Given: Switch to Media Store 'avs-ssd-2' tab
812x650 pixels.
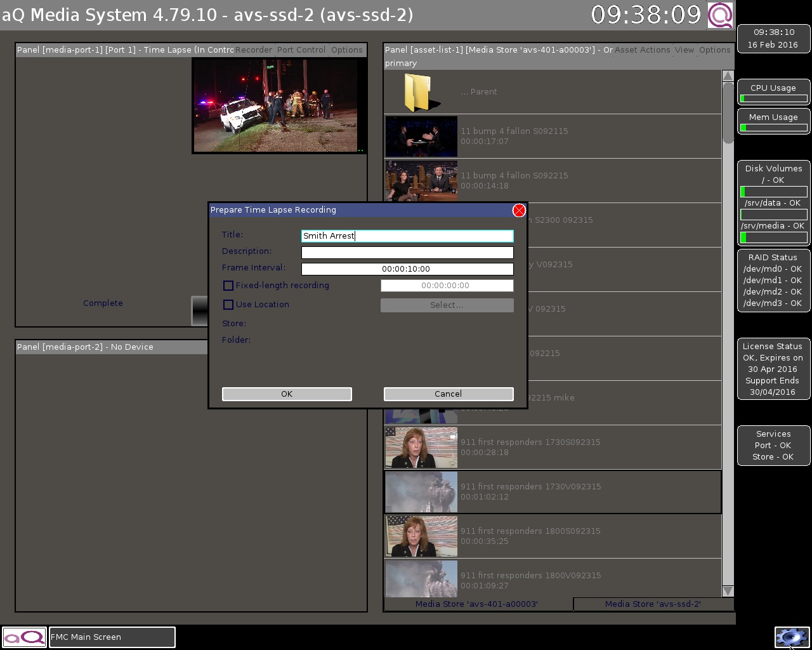Looking at the screenshot, I should pos(653,604).
